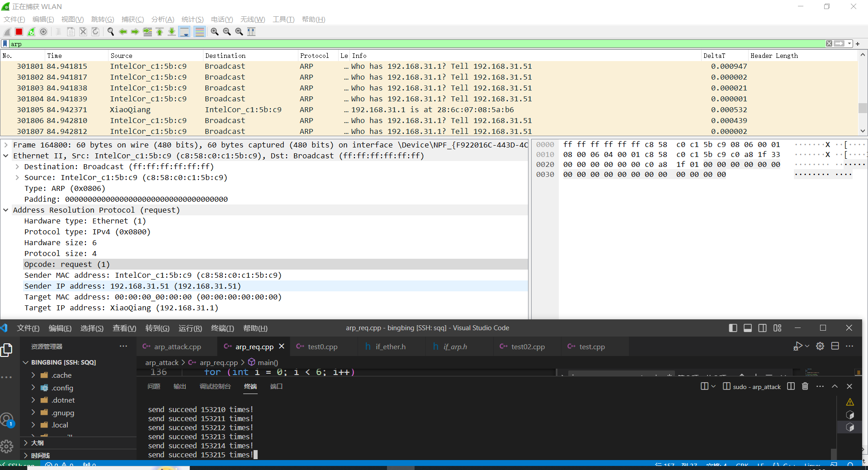Viewport: 868px width, 470px height.
Task: Open VS Code manage gear icon
Action: tap(7, 446)
